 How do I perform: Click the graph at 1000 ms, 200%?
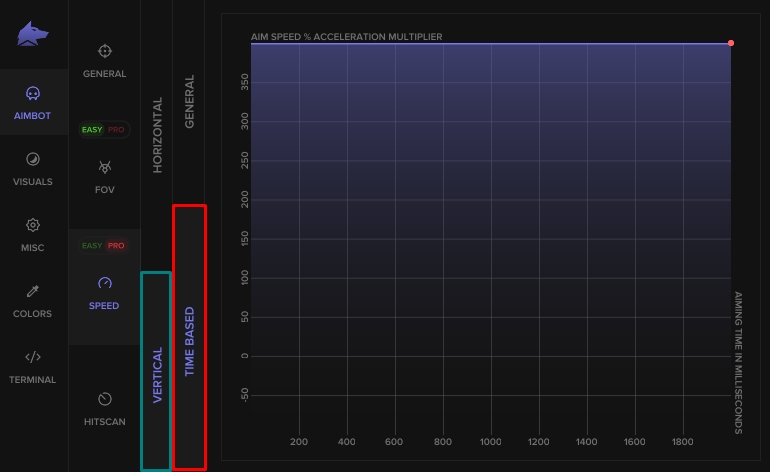click(x=491, y=200)
